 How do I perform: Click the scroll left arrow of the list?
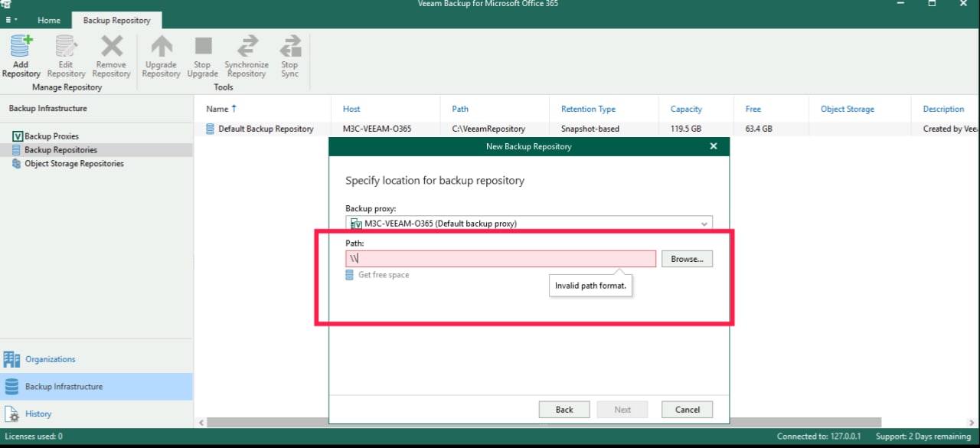point(201,422)
